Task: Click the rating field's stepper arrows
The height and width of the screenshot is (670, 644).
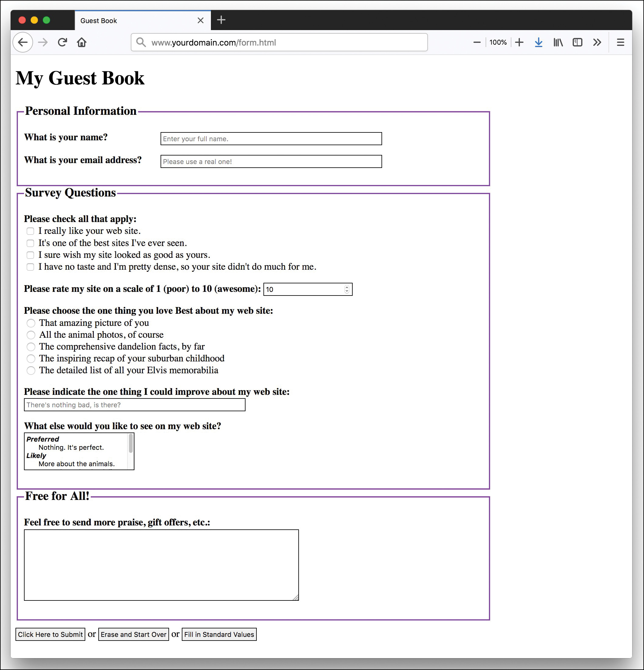Action: (x=347, y=289)
